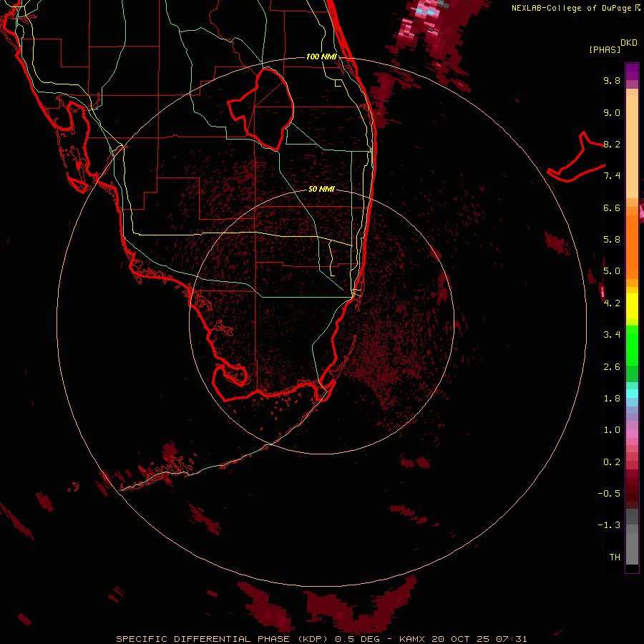Click the 100 NMI range ring label
This screenshot has width=644, height=644.
coord(321,57)
